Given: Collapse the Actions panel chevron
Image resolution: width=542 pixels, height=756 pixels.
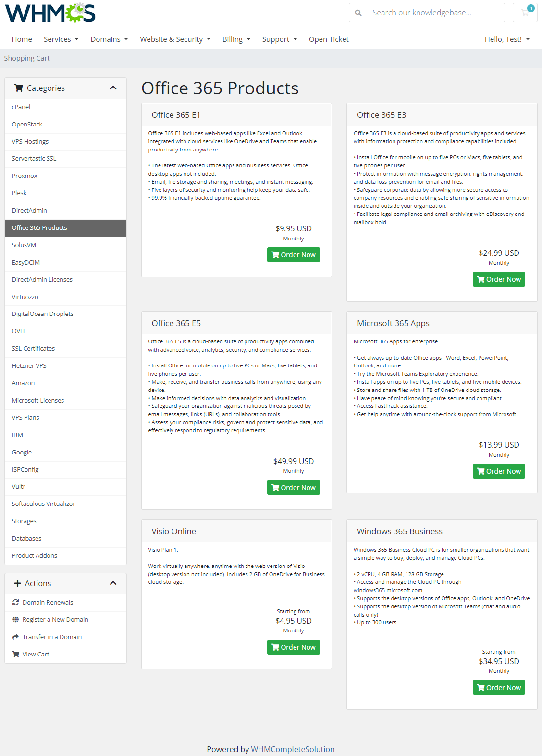Looking at the screenshot, I should pos(113,583).
